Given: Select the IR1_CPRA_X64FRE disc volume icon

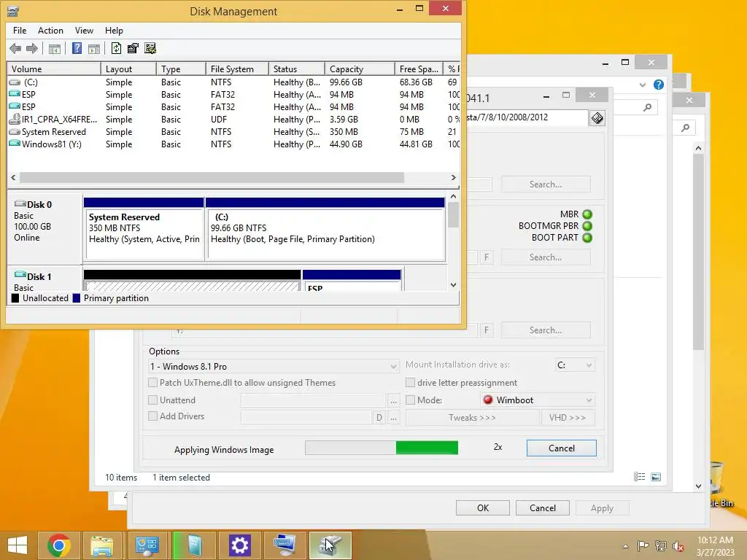Looking at the screenshot, I should [x=15, y=119].
